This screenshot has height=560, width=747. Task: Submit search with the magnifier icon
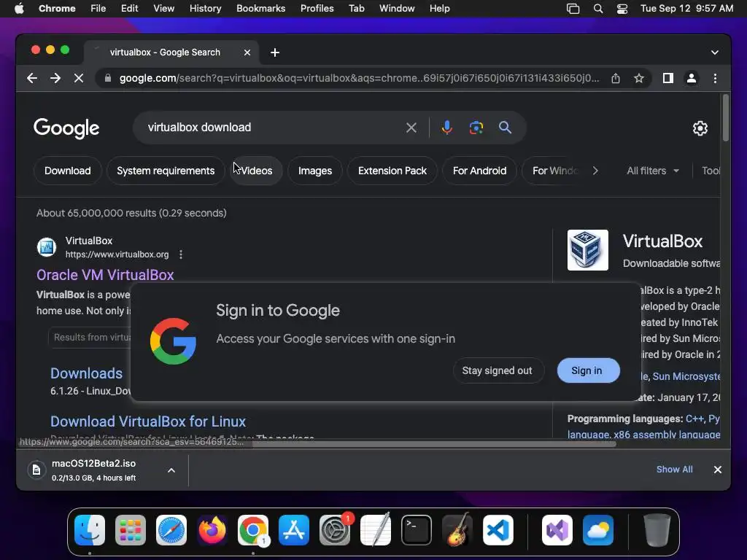[x=505, y=128]
